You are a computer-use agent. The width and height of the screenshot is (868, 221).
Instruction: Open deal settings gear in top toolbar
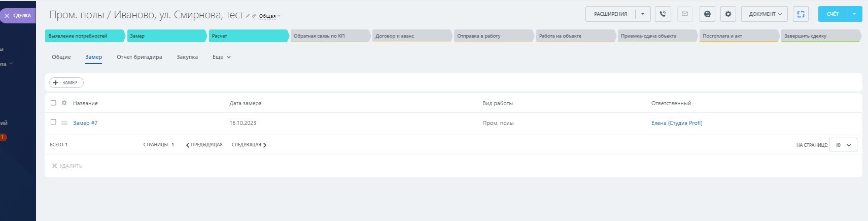point(728,14)
